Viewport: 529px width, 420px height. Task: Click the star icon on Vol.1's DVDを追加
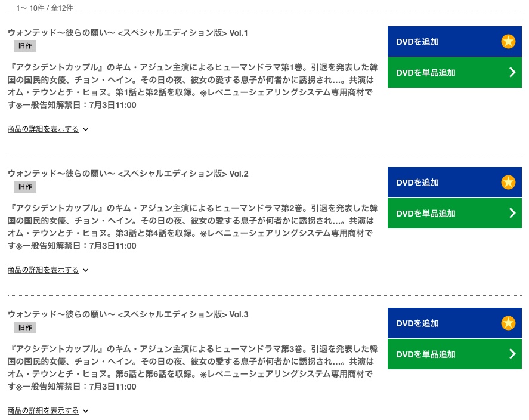(x=508, y=42)
